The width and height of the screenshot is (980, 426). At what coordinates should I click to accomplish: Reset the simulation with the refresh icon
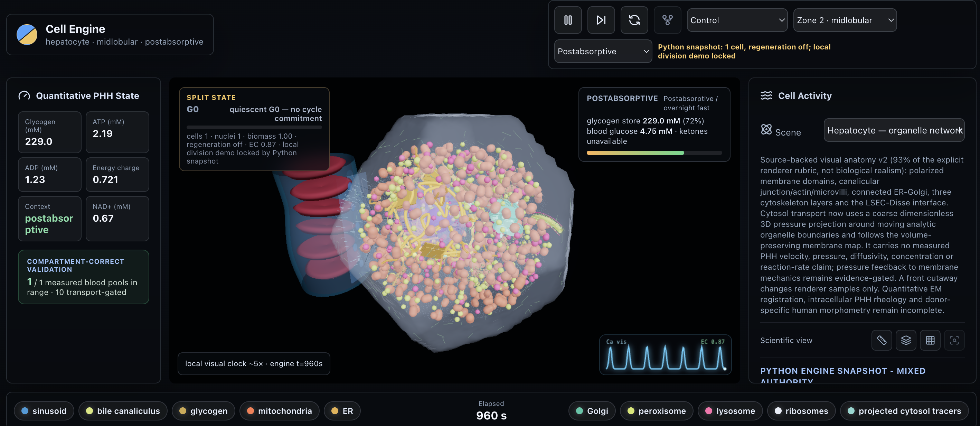click(x=634, y=20)
